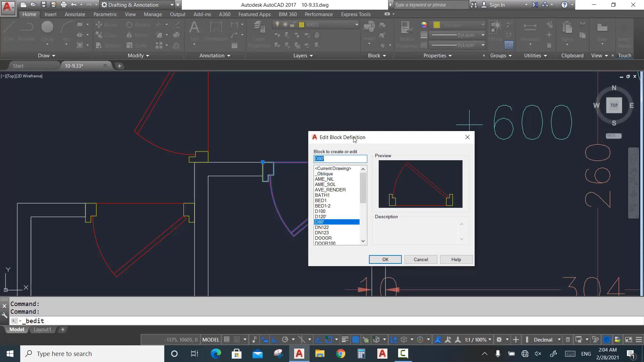The width and height of the screenshot is (644, 362).
Task: Click the Infocenter search binoculars icon
Action: pyautogui.click(x=474, y=5)
